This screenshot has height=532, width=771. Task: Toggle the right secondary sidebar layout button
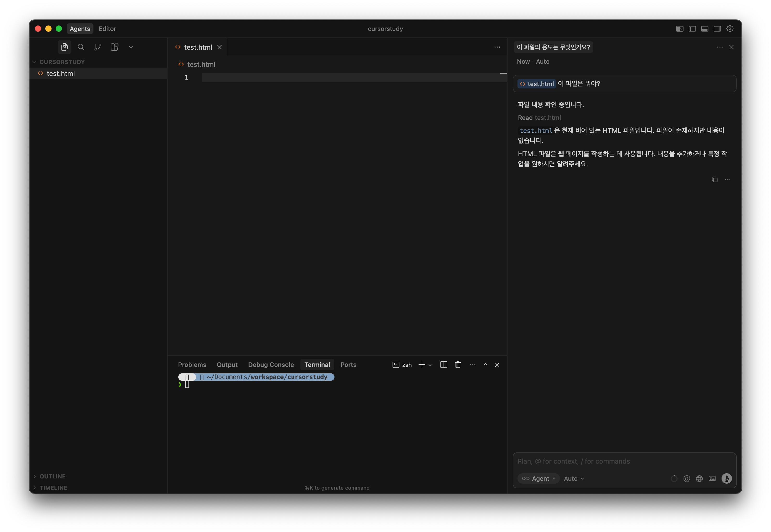[717, 29]
